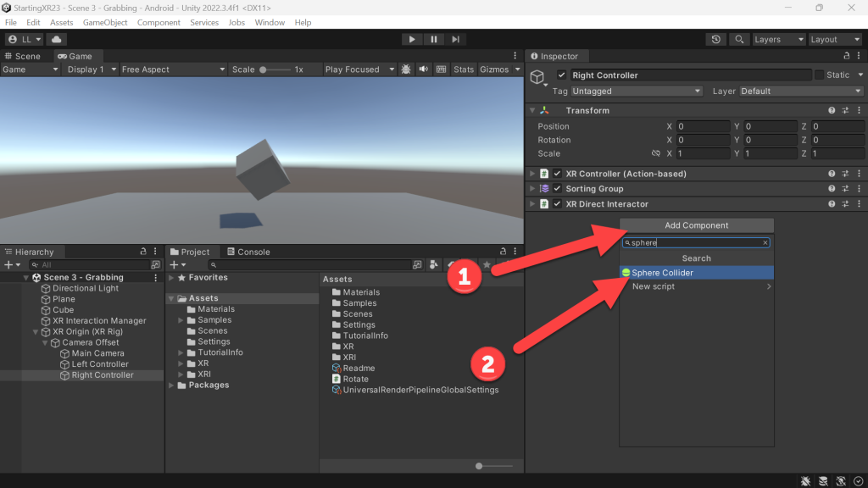This screenshot has height=488, width=868.
Task: Select the Project tab
Action: pos(190,252)
